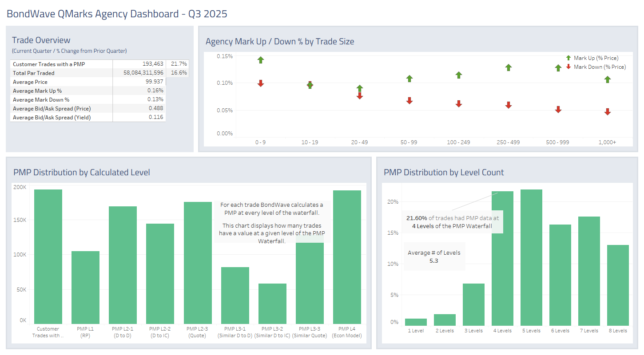Click the red Mark Down arrow for 0 - 9
This screenshot has width=644, height=355.
point(261,83)
